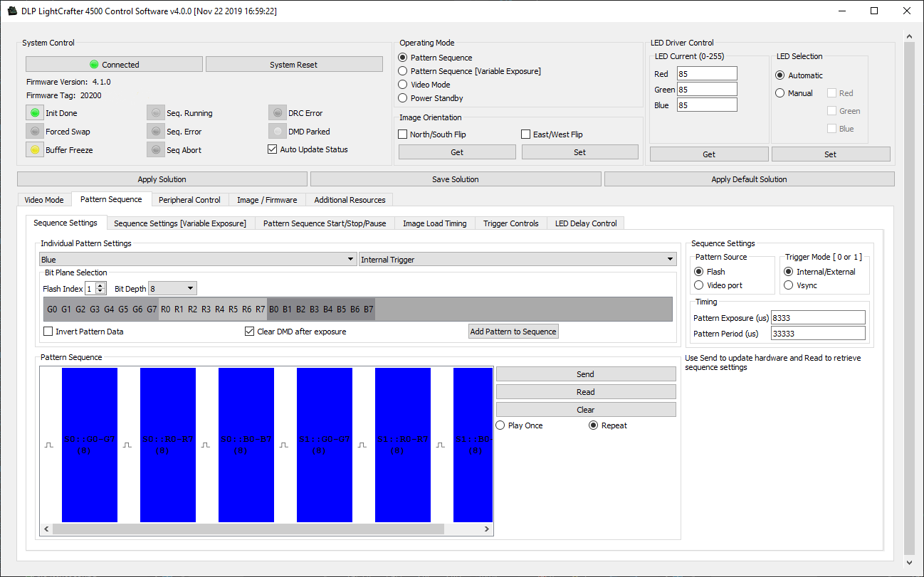The height and width of the screenshot is (577, 924).
Task: Click the DRC Error status indicator
Action: click(277, 112)
